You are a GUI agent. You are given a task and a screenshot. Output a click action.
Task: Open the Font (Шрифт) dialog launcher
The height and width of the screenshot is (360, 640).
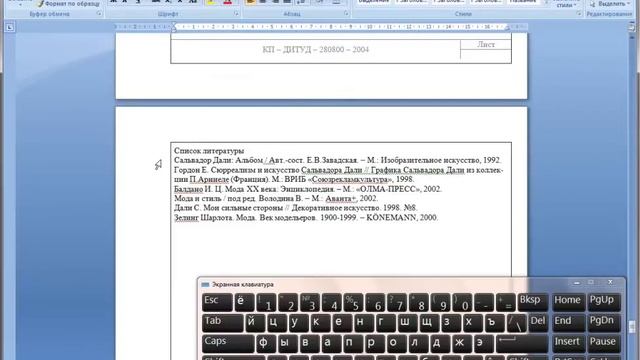pos(236,14)
